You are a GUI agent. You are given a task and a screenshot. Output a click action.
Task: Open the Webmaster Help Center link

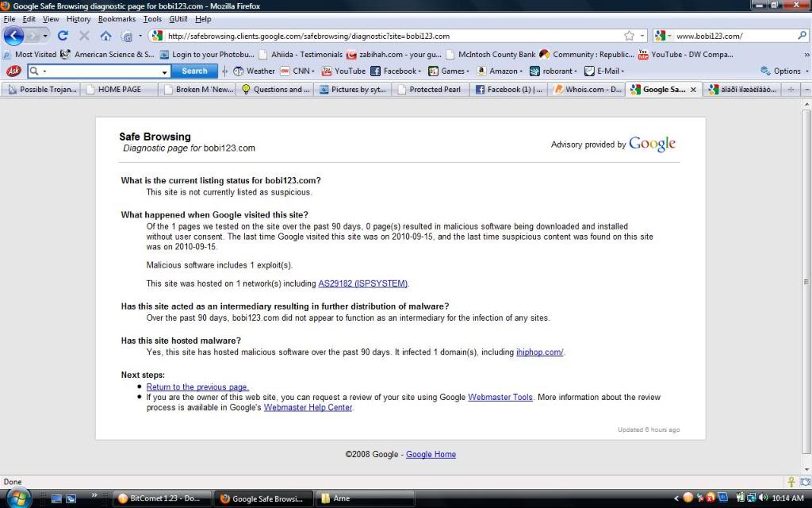[x=308, y=407]
